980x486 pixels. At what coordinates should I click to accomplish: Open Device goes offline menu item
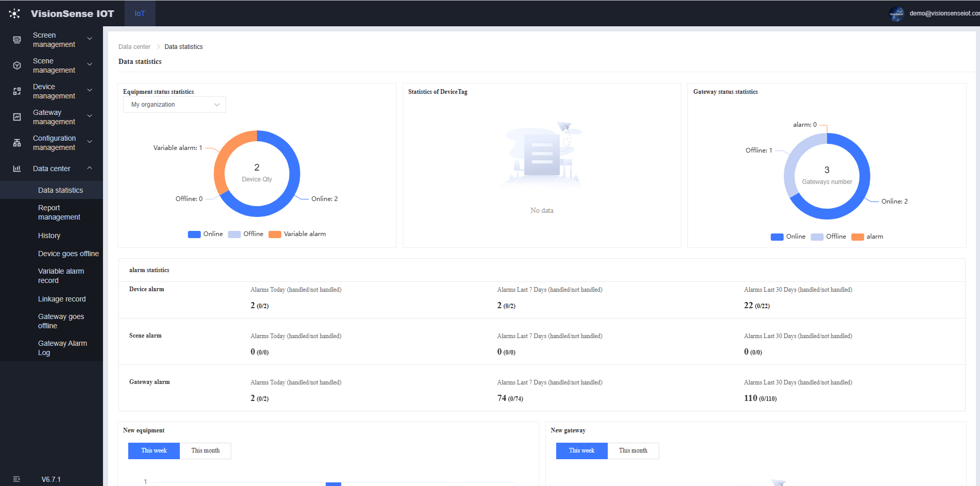click(51, 254)
